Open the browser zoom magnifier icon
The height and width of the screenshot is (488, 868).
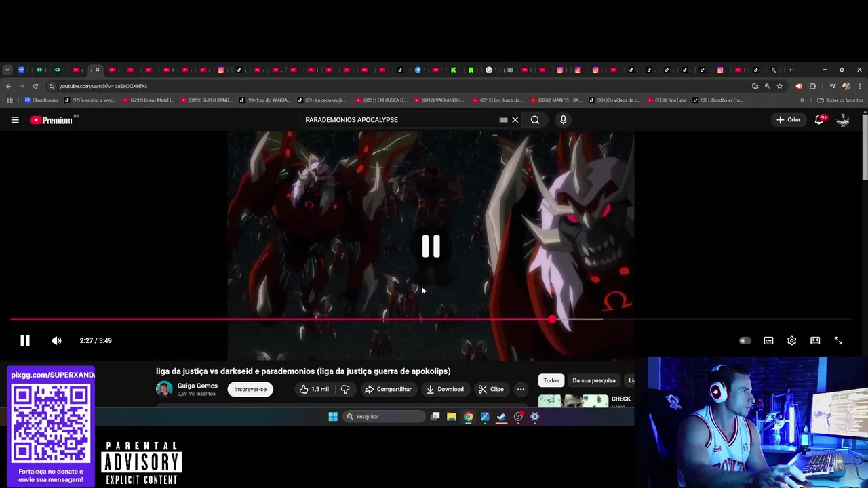point(767,86)
